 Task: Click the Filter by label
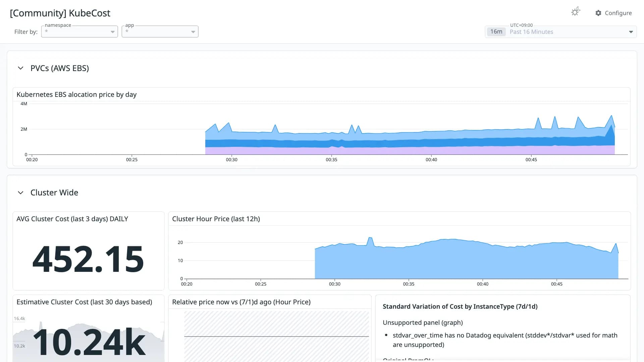pos(26,32)
